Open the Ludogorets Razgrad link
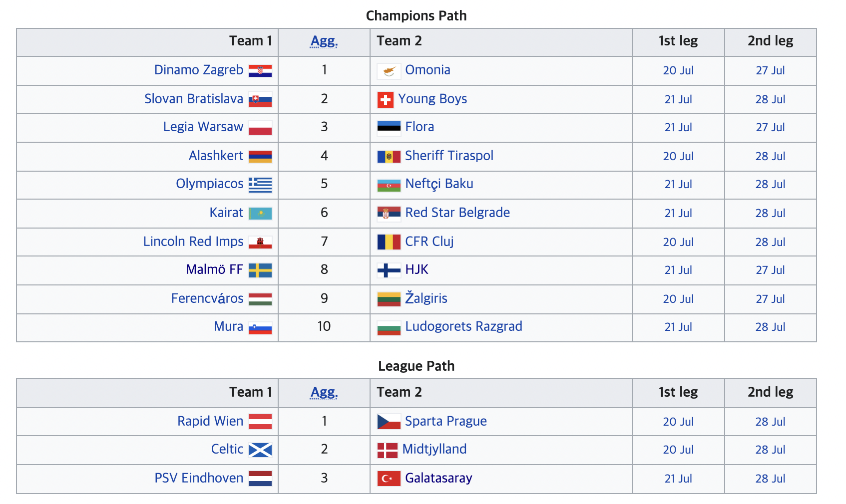 click(x=463, y=326)
